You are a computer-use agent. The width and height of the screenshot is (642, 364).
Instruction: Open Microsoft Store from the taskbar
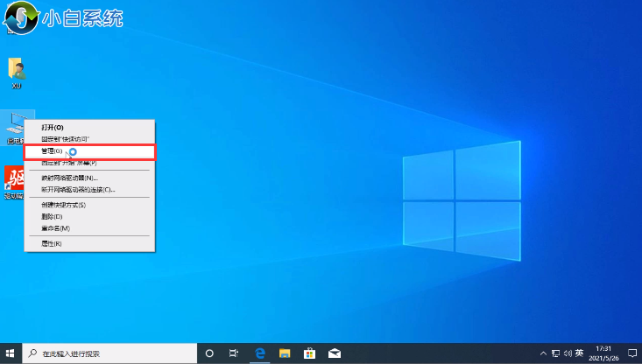[309, 353]
